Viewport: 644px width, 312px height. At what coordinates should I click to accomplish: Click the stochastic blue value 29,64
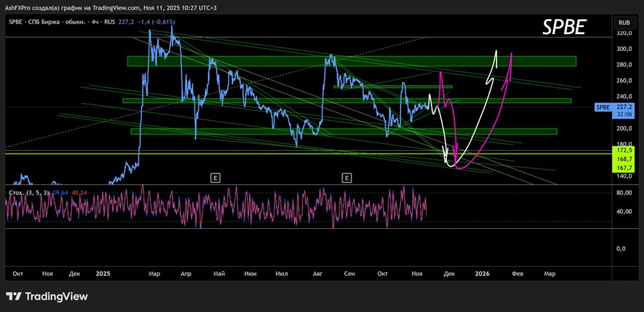pos(59,191)
